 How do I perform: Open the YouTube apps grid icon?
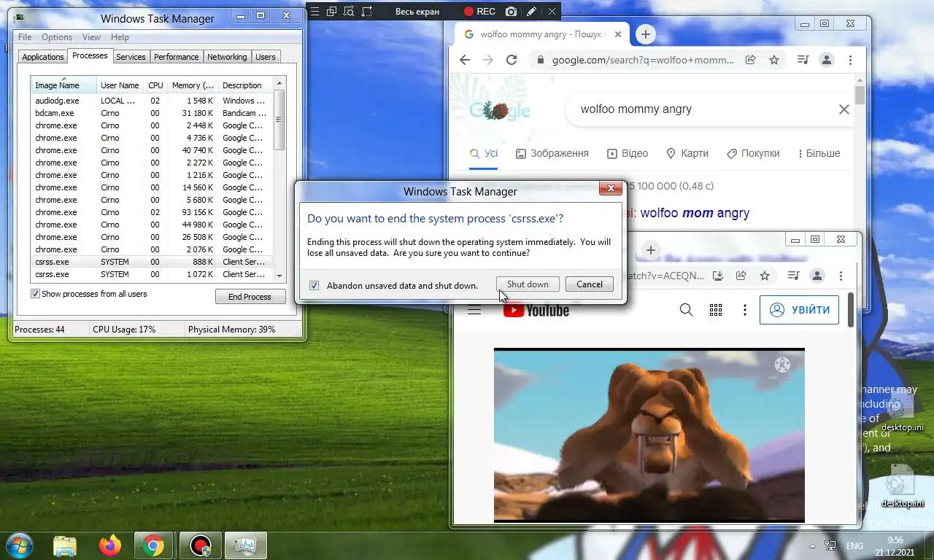point(716,310)
